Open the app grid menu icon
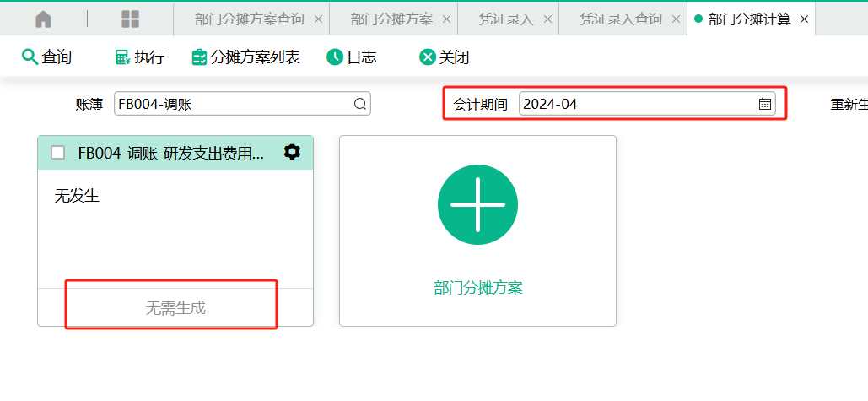The height and width of the screenshot is (401, 868). tap(130, 19)
